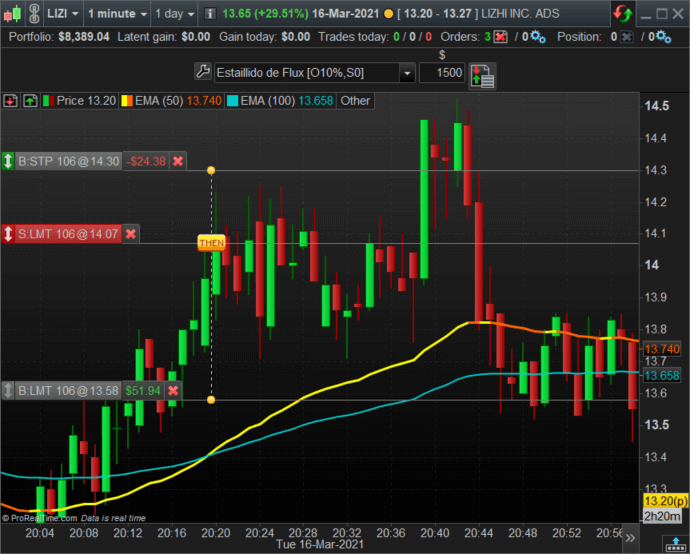690x554 pixels.
Task: Open order settings gears icon
Action: pos(538,37)
